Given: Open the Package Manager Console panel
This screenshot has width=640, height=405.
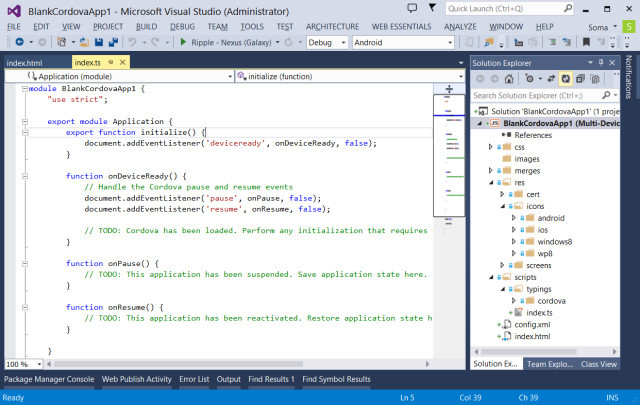Looking at the screenshot, I should [x=49, y=379].
